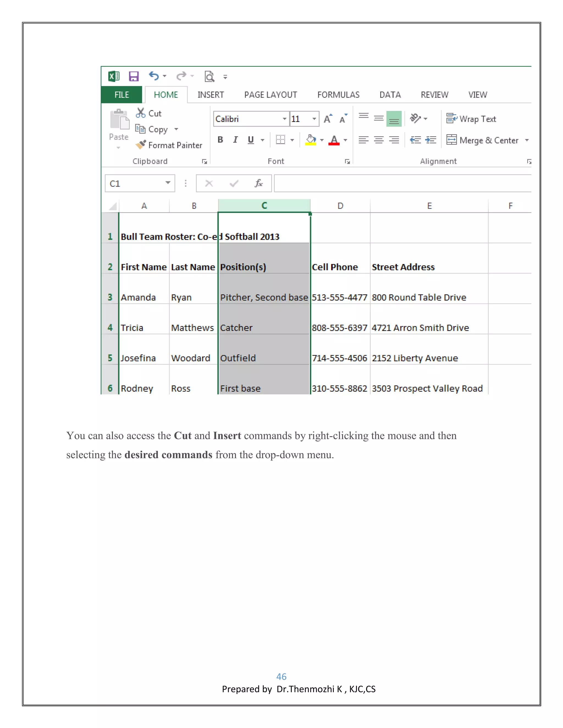Viewport: 563px width, 728px height.
Task: Toggle underline formatting
Action: [x=251, y=140]
